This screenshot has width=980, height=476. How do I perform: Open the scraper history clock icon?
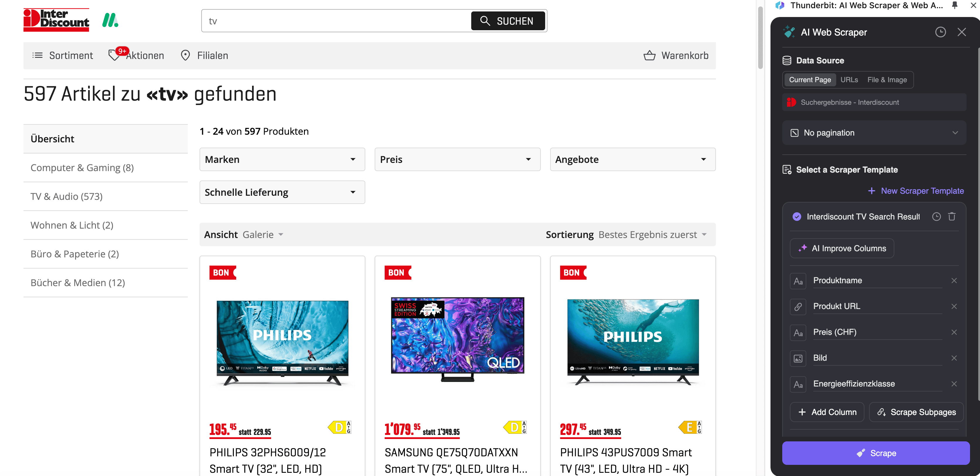[x=940, y=32]
